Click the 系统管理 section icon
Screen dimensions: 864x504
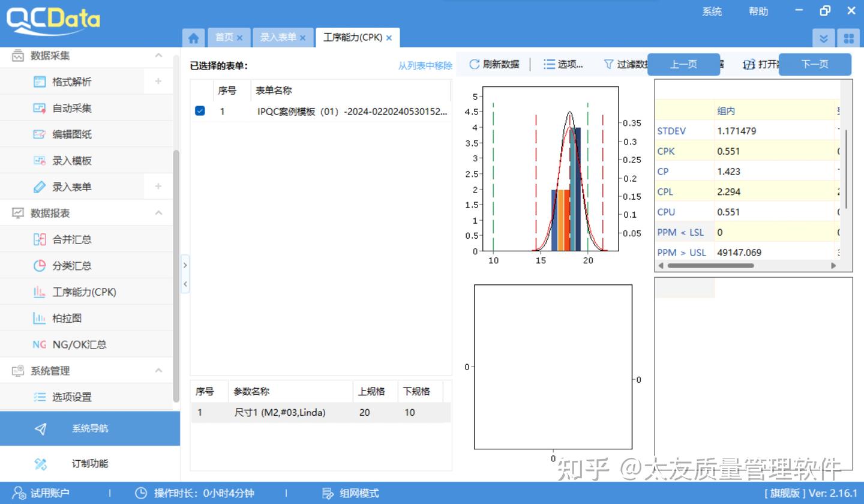pos(18,371)
